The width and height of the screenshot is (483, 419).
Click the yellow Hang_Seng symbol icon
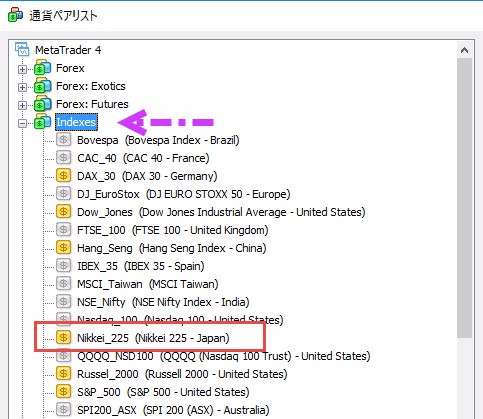click(63, 248)
